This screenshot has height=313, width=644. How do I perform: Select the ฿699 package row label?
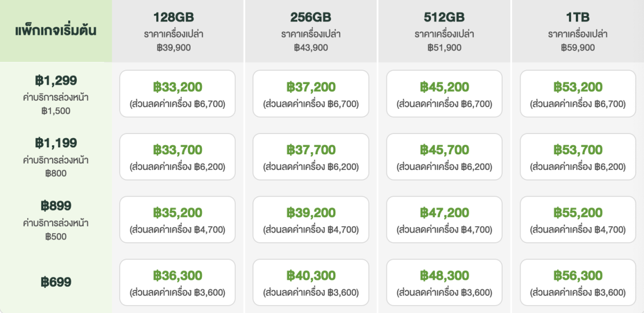[56, 282]
